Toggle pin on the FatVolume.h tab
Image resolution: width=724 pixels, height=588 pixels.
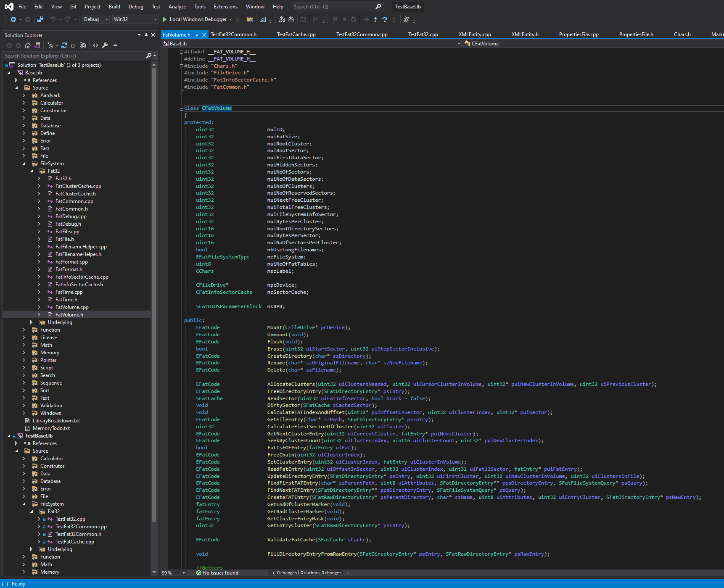[x=197, y=35]
